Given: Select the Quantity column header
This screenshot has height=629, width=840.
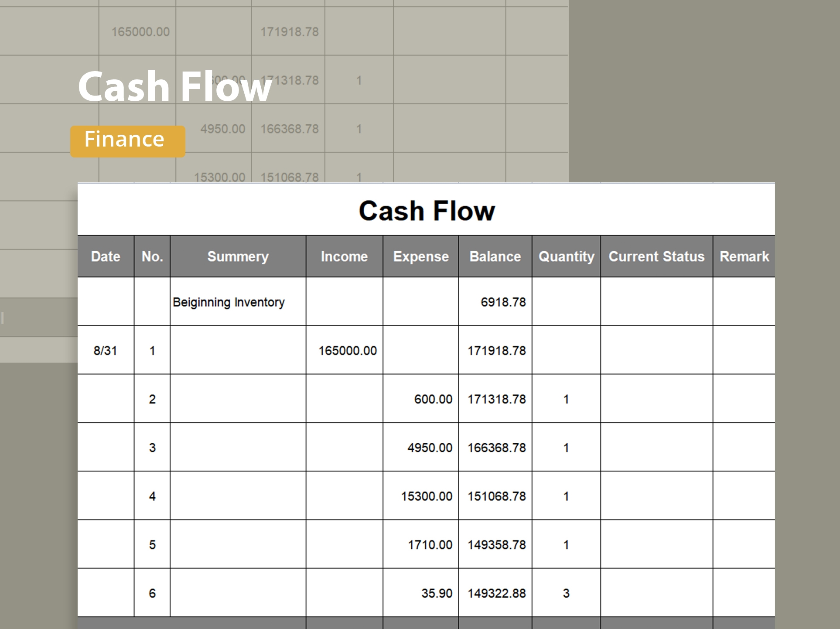Looking at the screenshot, I should point(566,256).
